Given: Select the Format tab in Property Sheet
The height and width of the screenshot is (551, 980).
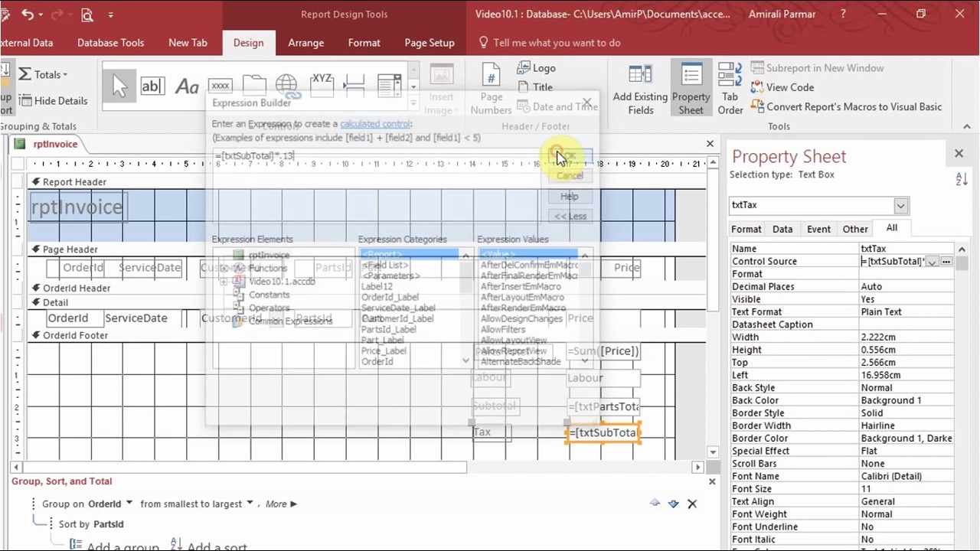Looking at the screenshot, I should point(746,229).
